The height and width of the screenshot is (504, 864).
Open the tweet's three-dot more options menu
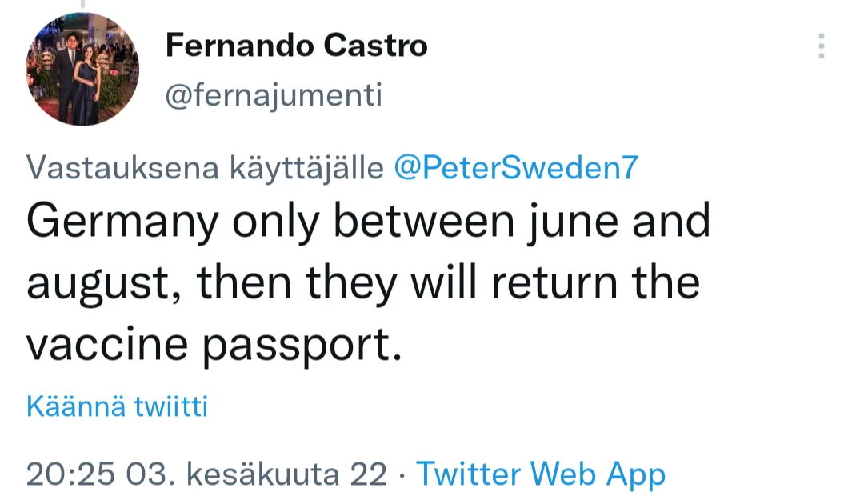click(821, 47)
